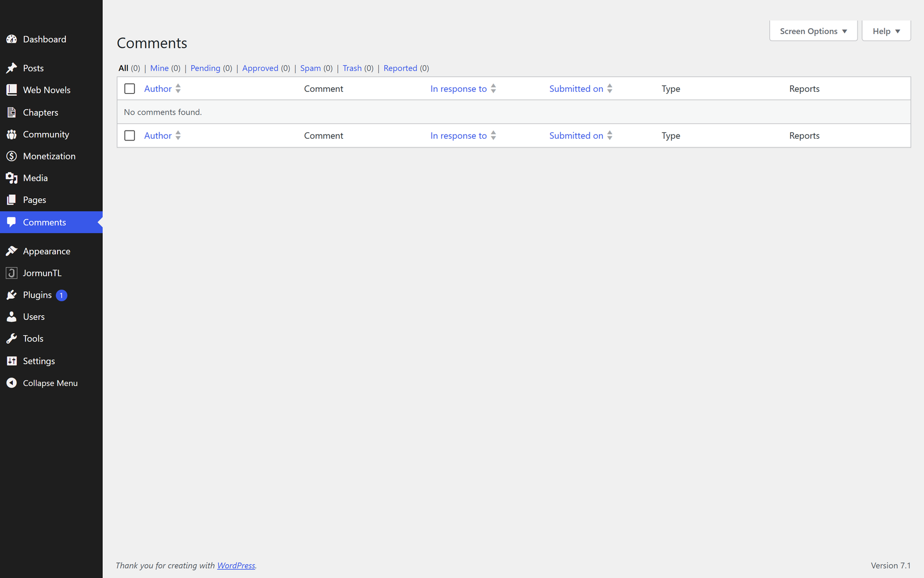Click the Dashboard gauge icon
924x578 pixels.
coord(12,39)
